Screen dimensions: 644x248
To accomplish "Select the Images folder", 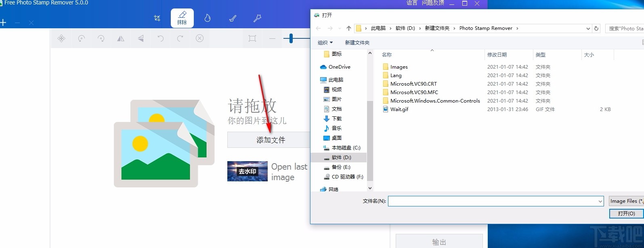I will (x=399, y=67).
